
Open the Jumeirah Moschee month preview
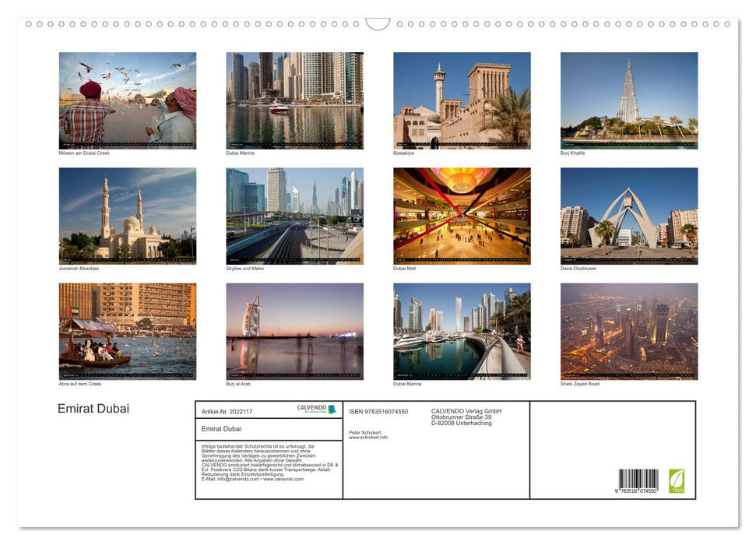(128, 215)
